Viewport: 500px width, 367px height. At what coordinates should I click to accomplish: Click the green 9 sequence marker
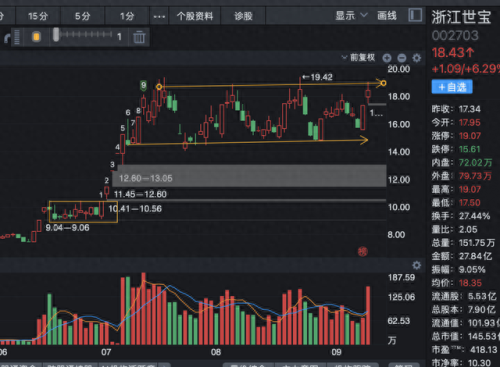[x=143, y=85]
